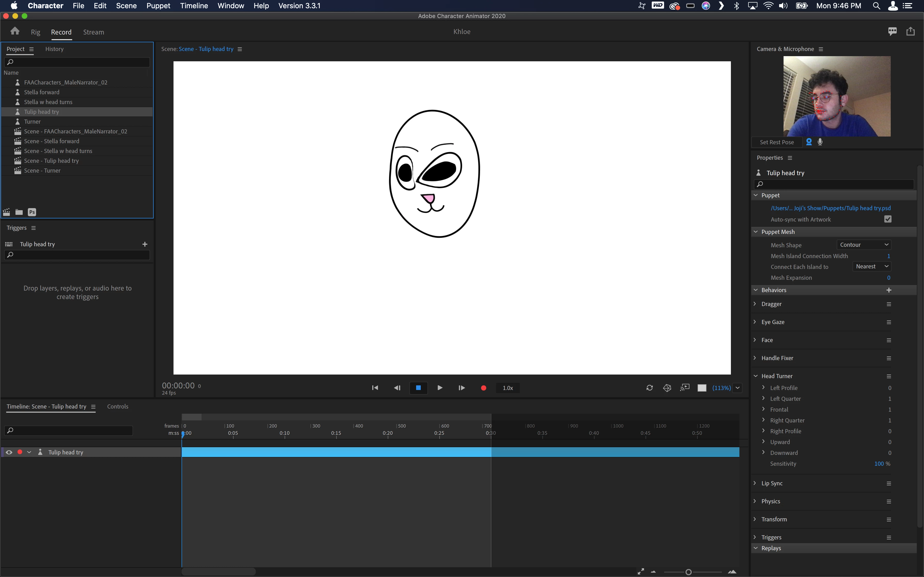Switch to the Rig tab
The width and height of the screenshot is (924, 577).
36,32
